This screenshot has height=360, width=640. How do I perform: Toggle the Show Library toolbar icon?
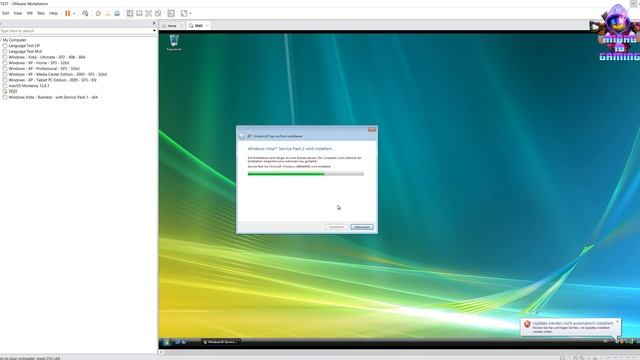tap(130, 13)
